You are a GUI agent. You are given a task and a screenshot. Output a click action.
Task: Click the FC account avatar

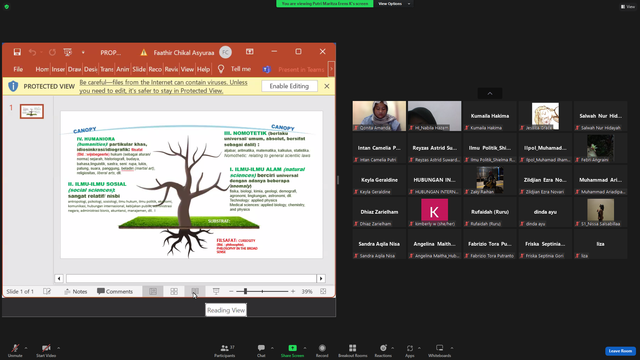click(225, 52)
